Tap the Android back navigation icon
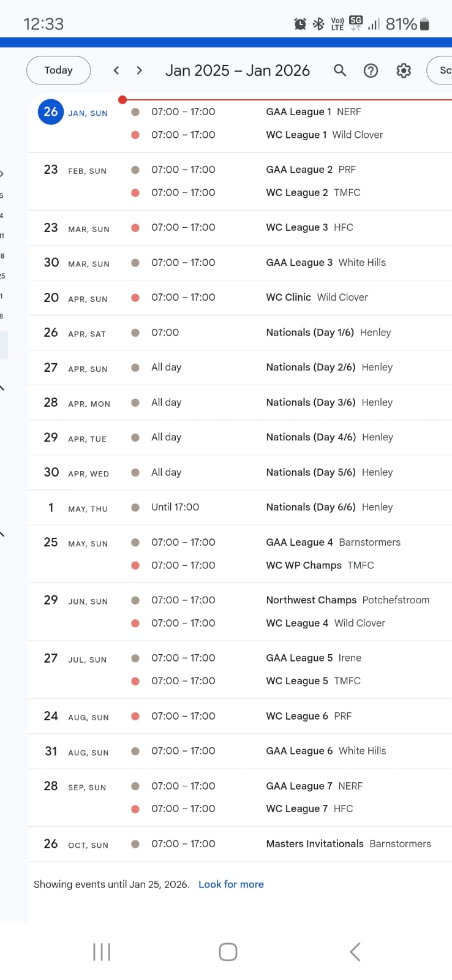The height and width of the screenshot is (980, 452). coord(355,951)
